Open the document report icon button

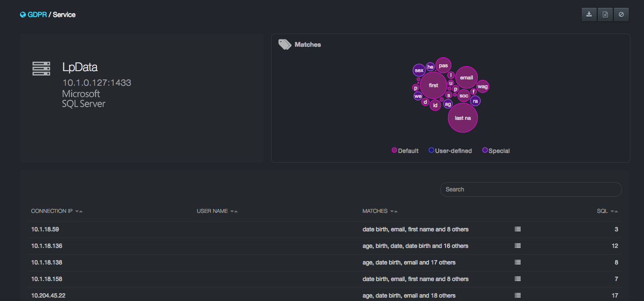[605, 15]
